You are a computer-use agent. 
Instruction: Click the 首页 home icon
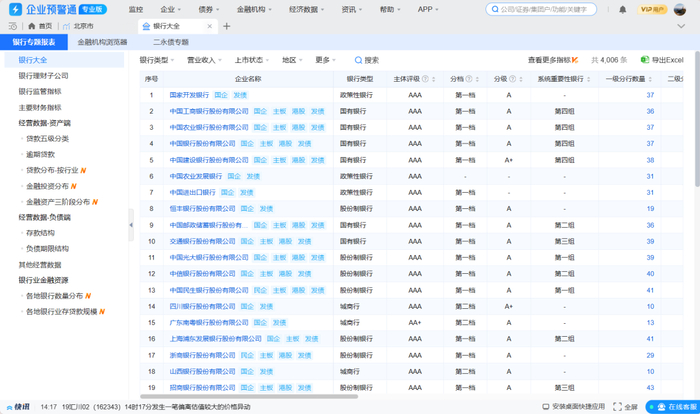(33, 26)
